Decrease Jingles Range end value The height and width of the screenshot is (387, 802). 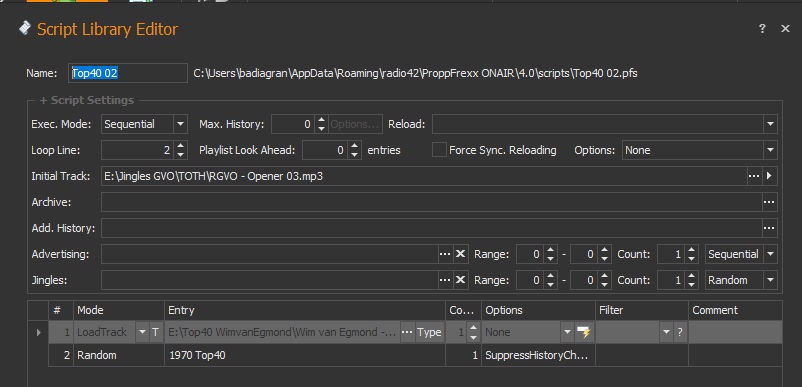(605, 284)
